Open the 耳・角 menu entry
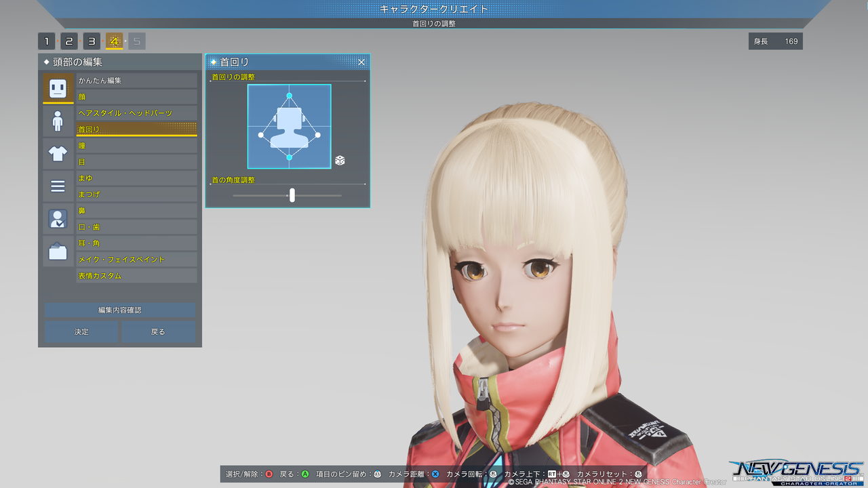Image resolution: width=868 pixels, height=488 pixels. pyautogui.click(x=136, y=243)
